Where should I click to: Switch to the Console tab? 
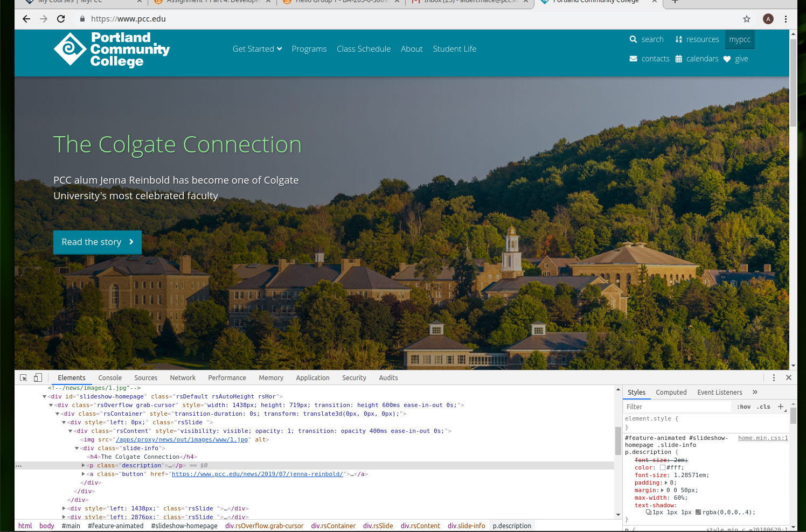tap(110, 378)
